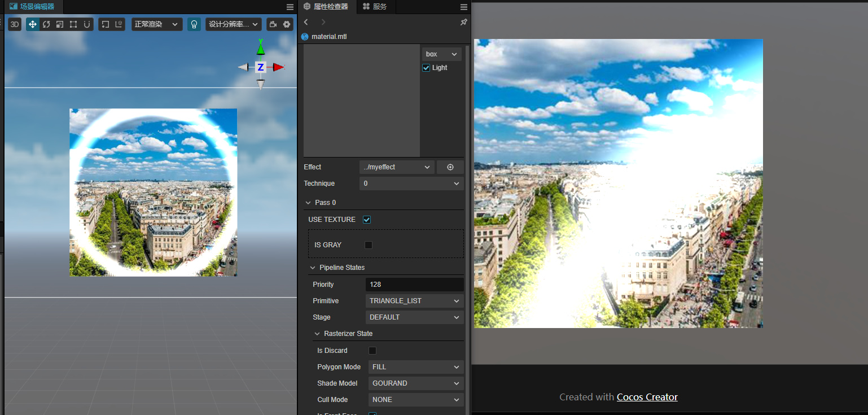Screen dimensions: 868x415
Task: Select the Rotate gizmo tool
Action: (46, 24)
